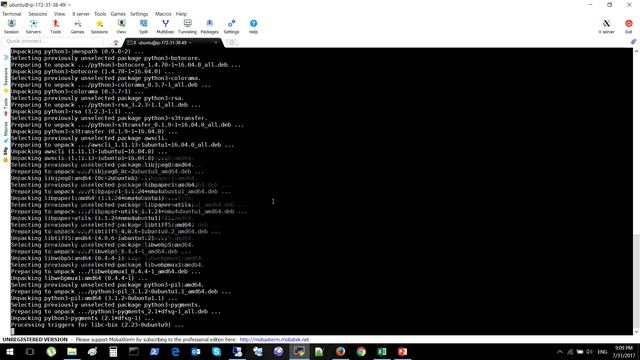Open Microsoft Edge from the taskbar

pyautogui.click(x=175, y=351)
